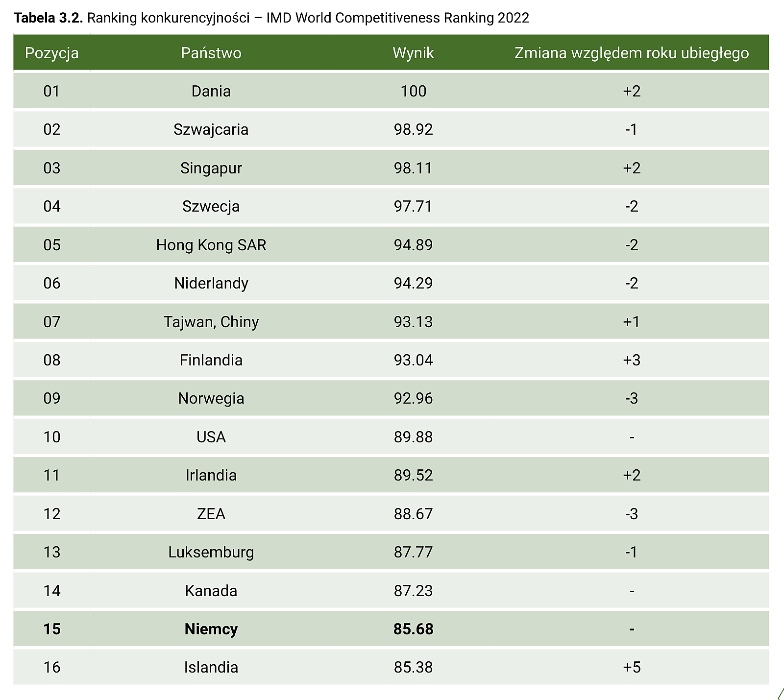Click the '+1' change for Tajwan
This screenshot has height=700, width=784.
632,322
